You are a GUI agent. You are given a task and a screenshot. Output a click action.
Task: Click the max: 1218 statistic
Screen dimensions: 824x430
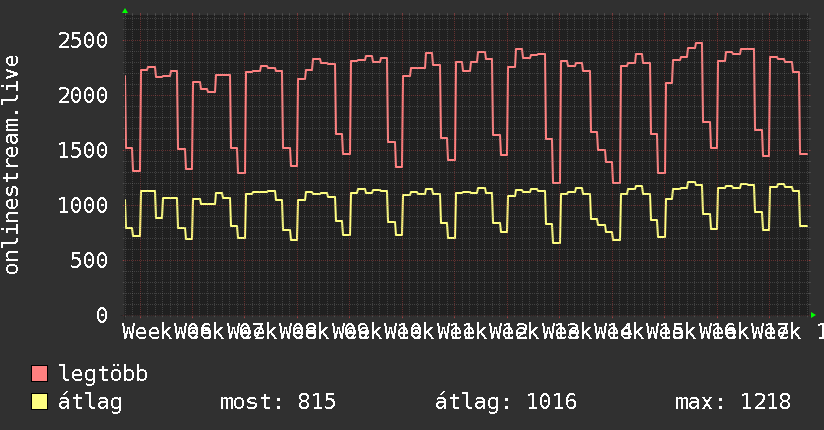pyautogui.click(x=733, y=402)
